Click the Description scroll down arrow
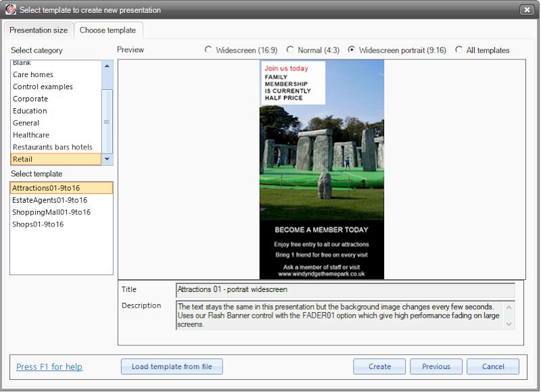Viewport: 541px width, 392px height. [x=509, y=324]
